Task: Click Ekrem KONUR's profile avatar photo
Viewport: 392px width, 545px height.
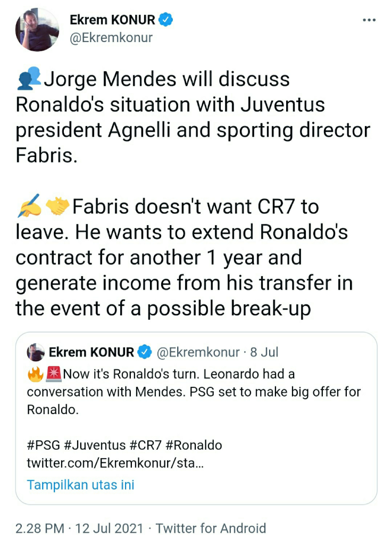Action: tap(37, 30)
